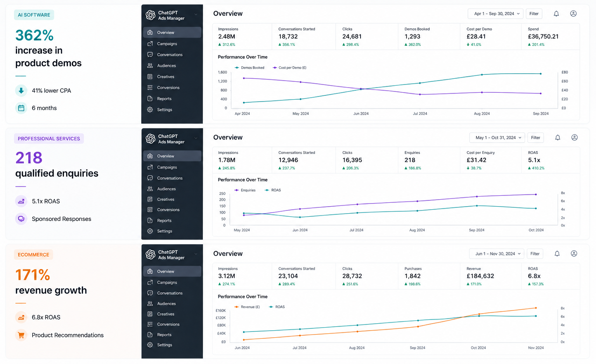Click the notification bell in the Ecommerce dashboard

pos(557,254)
